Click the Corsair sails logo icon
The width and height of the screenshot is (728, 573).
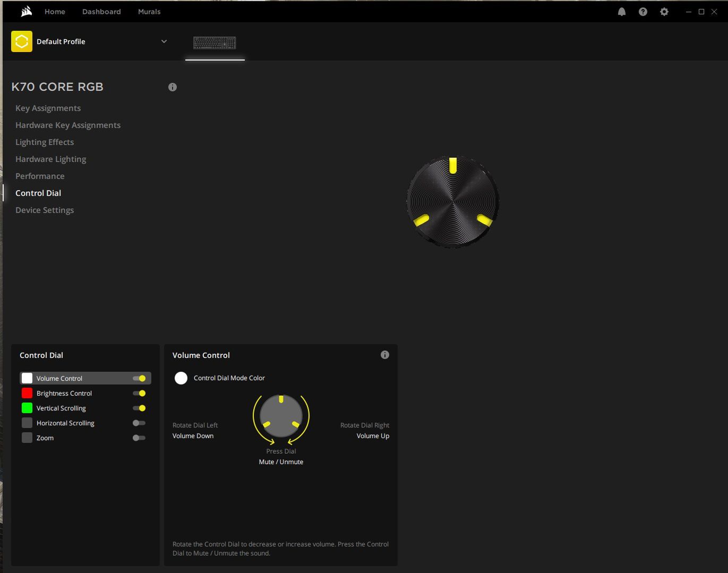tap(26, 11)
